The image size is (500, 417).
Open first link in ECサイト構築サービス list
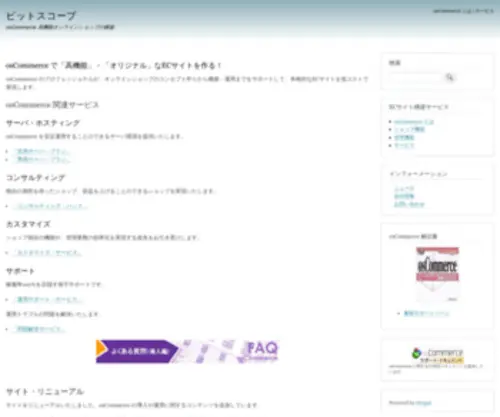pyautogui.click(x=414, y=122)
